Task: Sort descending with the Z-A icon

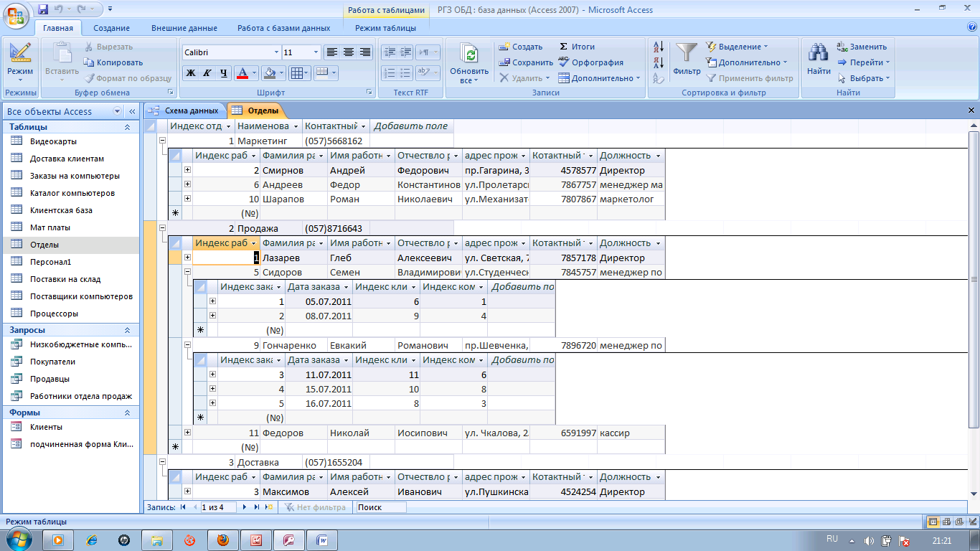Action: point(659,63)
